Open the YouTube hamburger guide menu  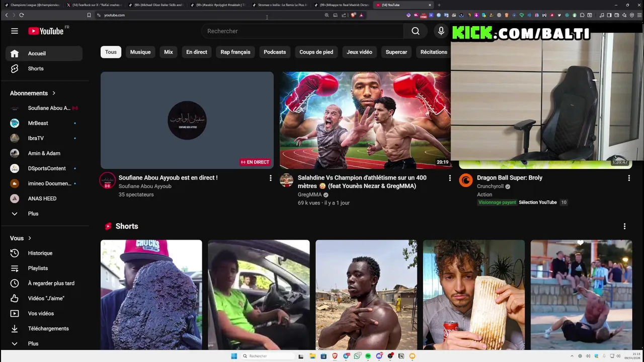15,31
